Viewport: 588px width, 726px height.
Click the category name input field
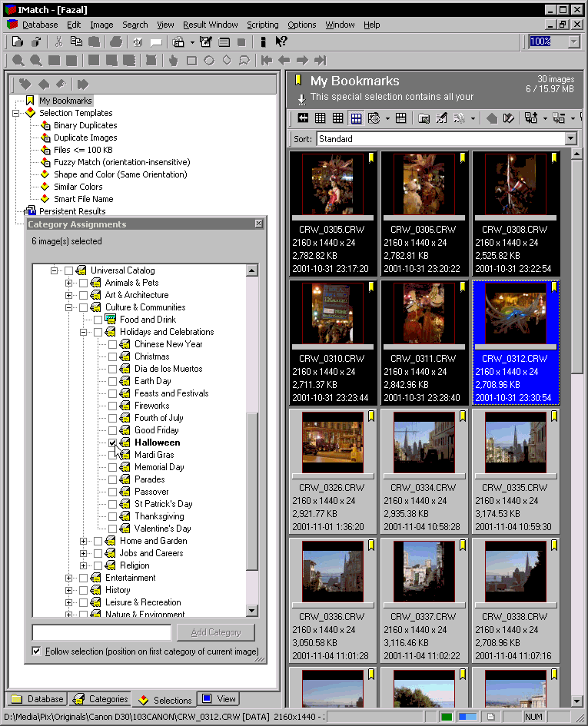[101, 632]
